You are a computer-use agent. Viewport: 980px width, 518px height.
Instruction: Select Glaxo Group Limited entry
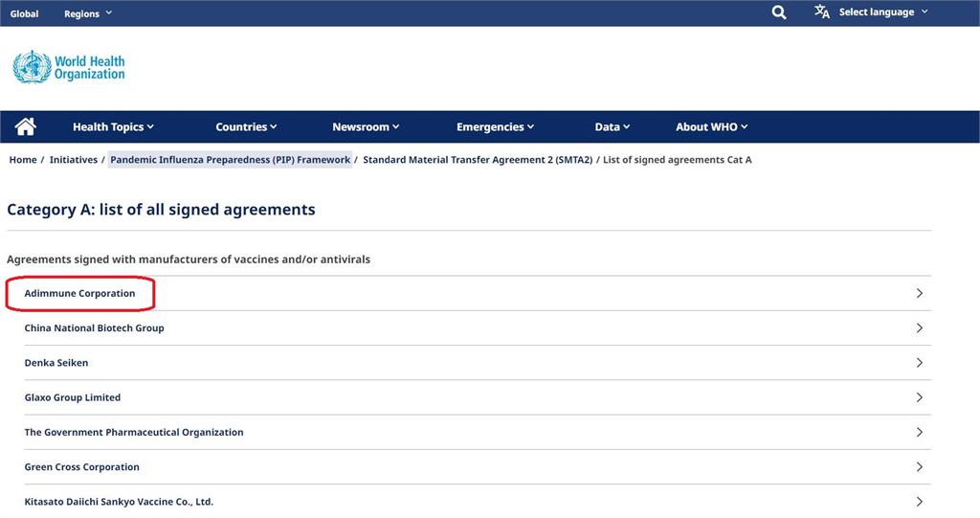pyautogui.click(x=73, y=397)
